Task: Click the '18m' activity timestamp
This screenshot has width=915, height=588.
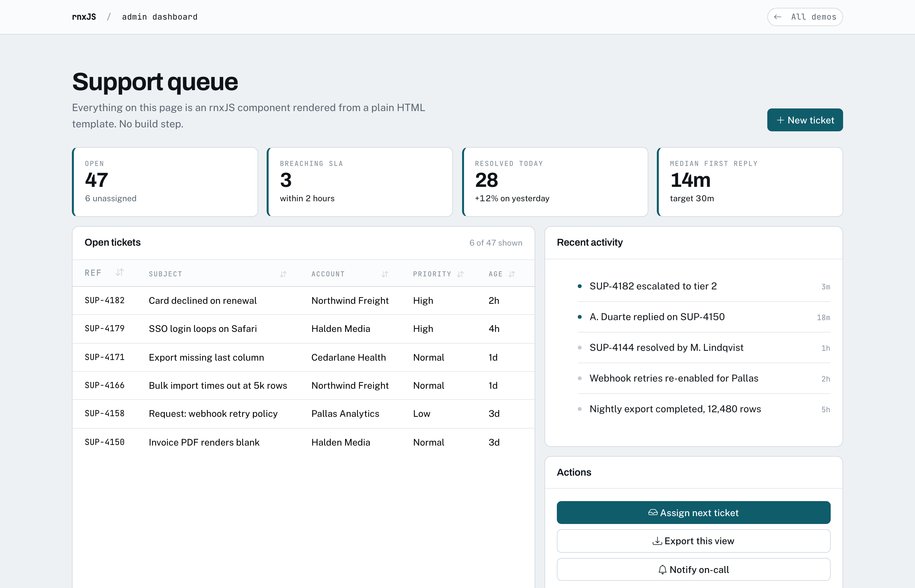Action: pyautogui.click(x=823, y=317)
